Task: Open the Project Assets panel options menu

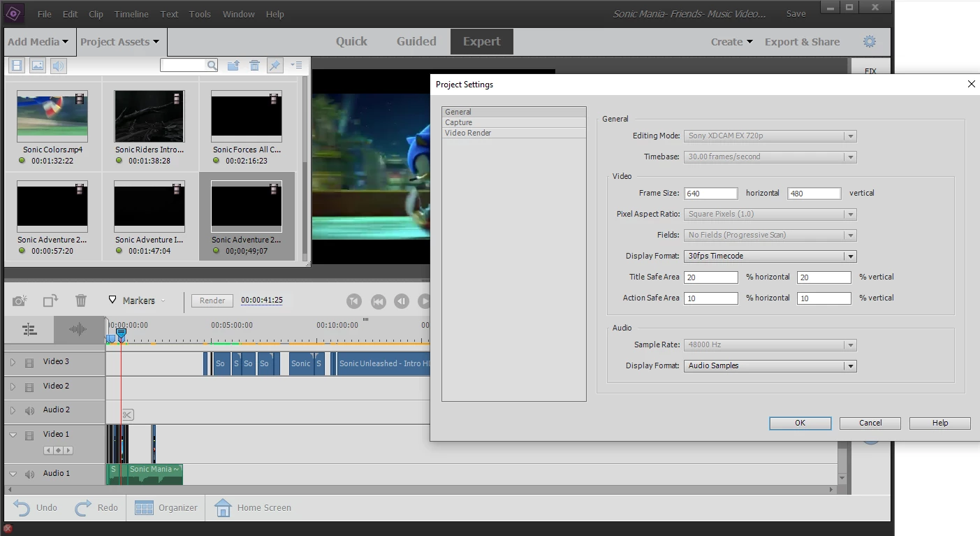Action: (296, 65)
